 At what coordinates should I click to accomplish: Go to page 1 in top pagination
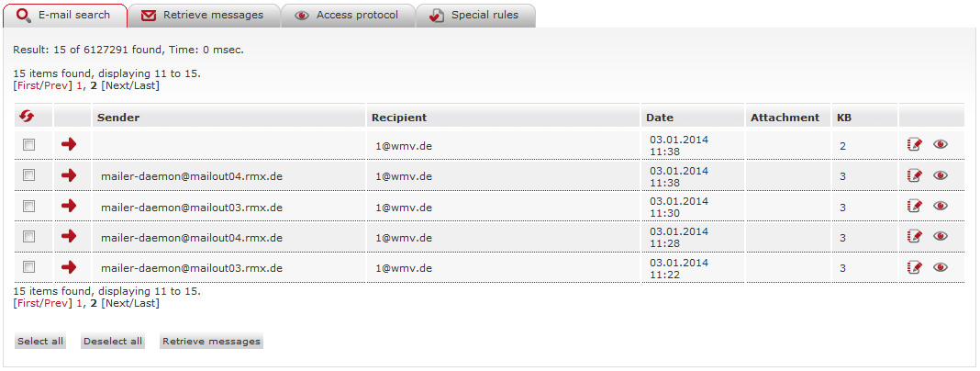pos(79,85)
